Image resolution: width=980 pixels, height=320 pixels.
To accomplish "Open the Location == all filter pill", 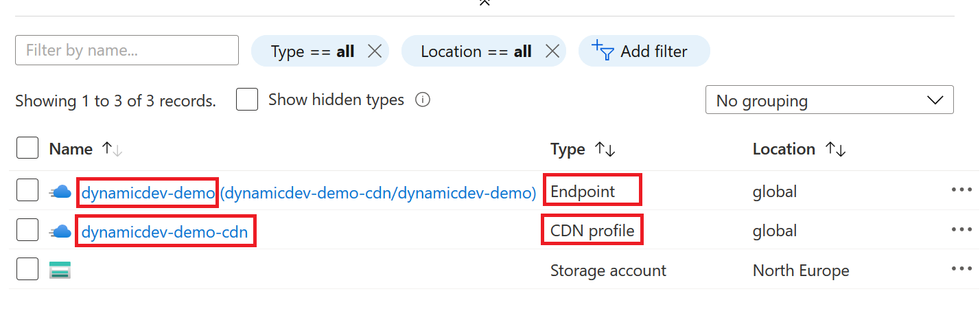I will pos(476,52).
